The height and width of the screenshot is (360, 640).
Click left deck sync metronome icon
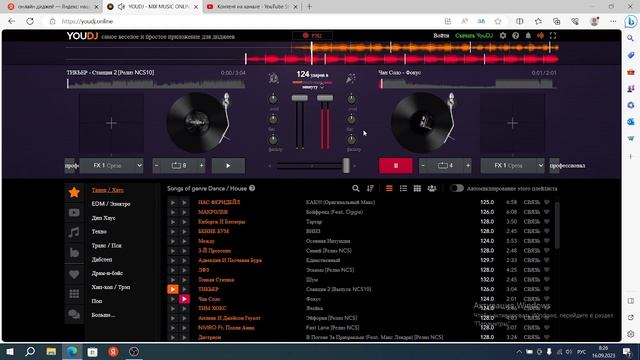tap(273, 78)
